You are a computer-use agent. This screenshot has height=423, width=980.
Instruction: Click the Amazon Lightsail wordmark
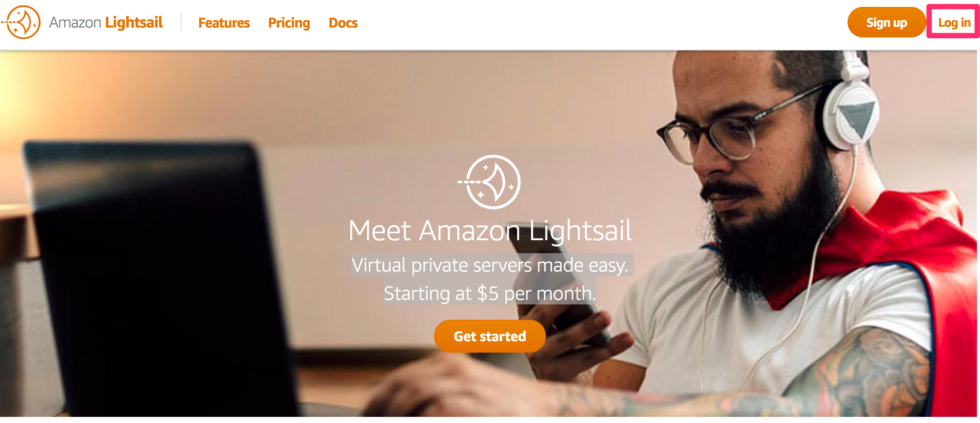106,23
